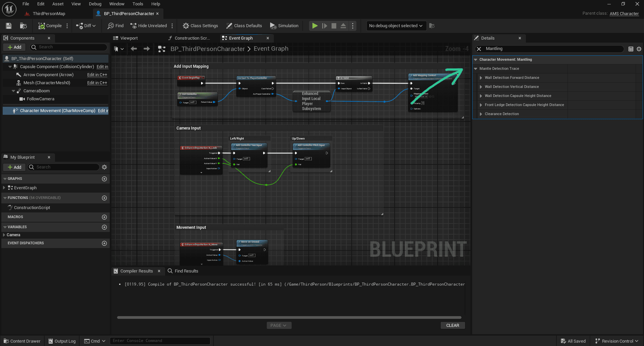Open the Output Log

(62, 341)
